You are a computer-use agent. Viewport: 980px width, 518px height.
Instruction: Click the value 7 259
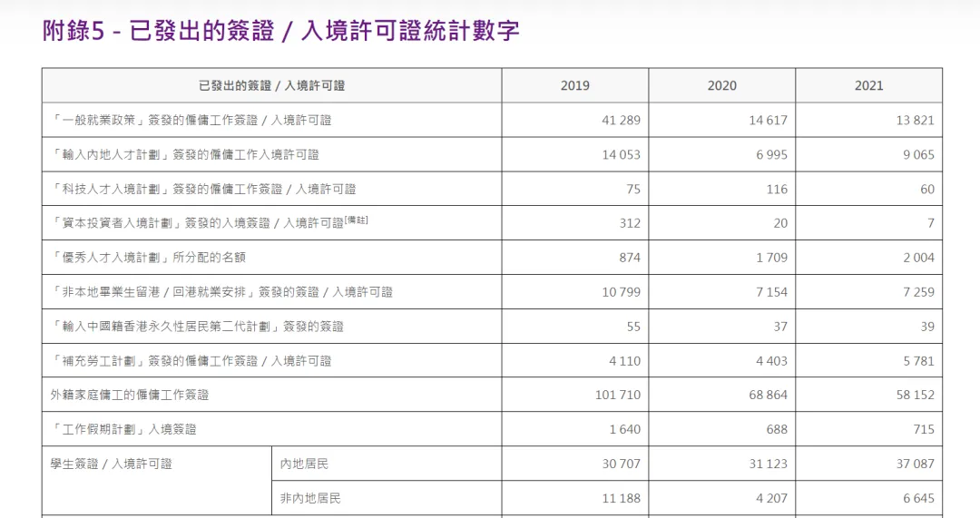point(918,292)
